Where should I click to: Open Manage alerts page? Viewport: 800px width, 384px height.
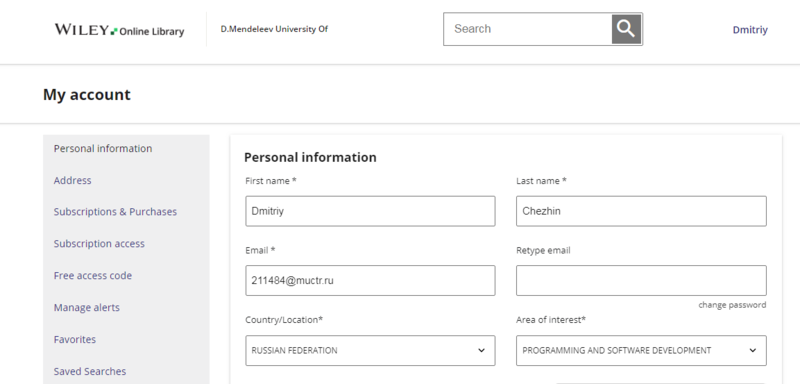(x=87, y=308)
